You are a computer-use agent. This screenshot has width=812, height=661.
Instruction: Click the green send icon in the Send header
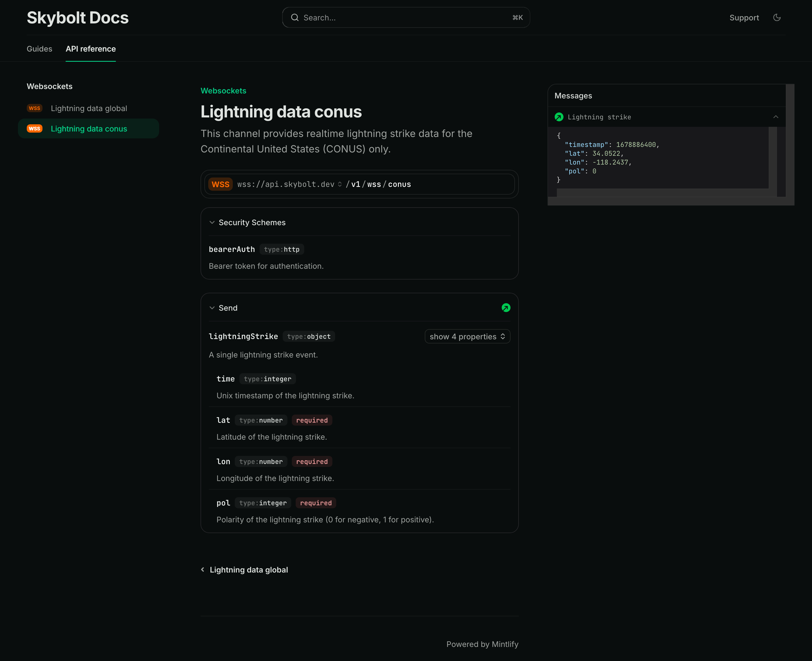pyautogui.click(x=506, y=308)
